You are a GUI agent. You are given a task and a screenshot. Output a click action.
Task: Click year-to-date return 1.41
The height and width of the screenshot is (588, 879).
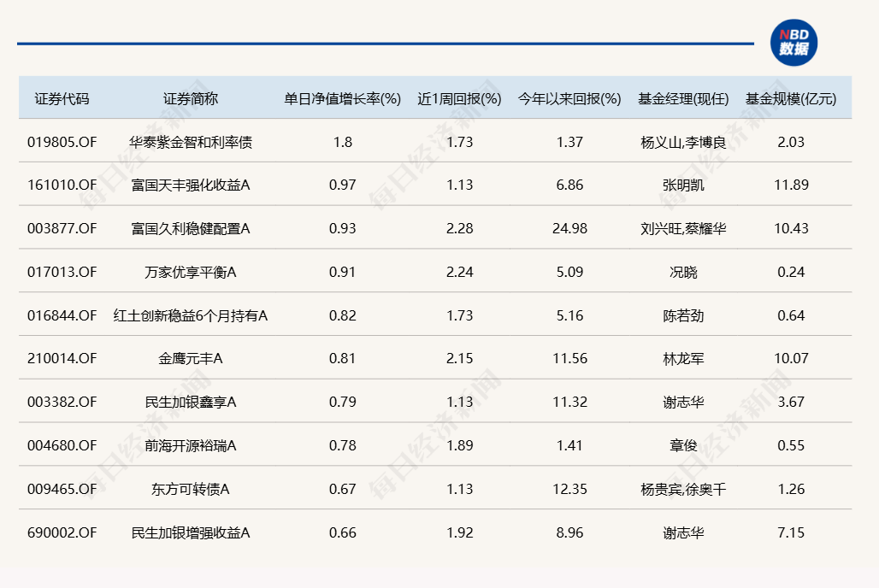tap(569, 445)
